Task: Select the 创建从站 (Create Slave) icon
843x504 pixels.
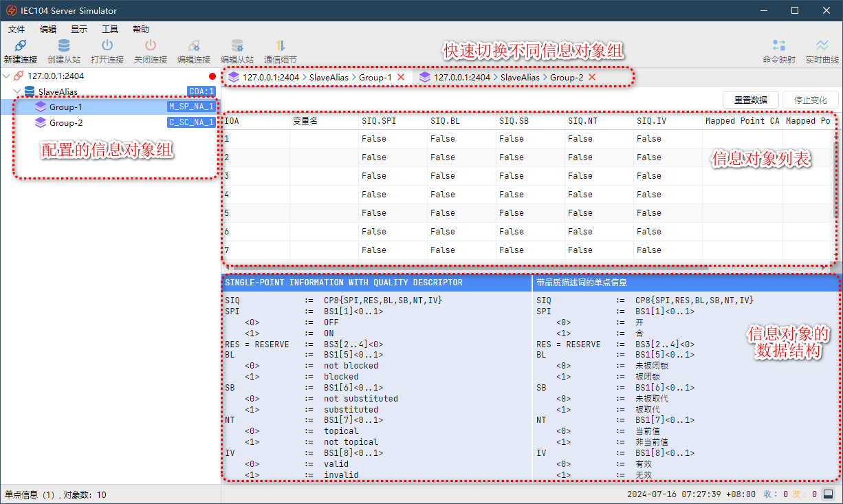Action: pos(63,48)
